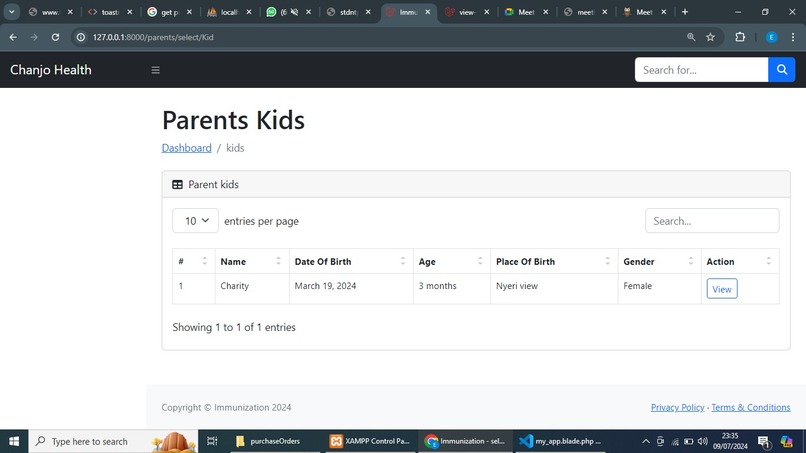Image resolution: width=806 pixels, height=453 pixels.
Task: Sort table by Place Of Birth column
Action: [554, 261]
